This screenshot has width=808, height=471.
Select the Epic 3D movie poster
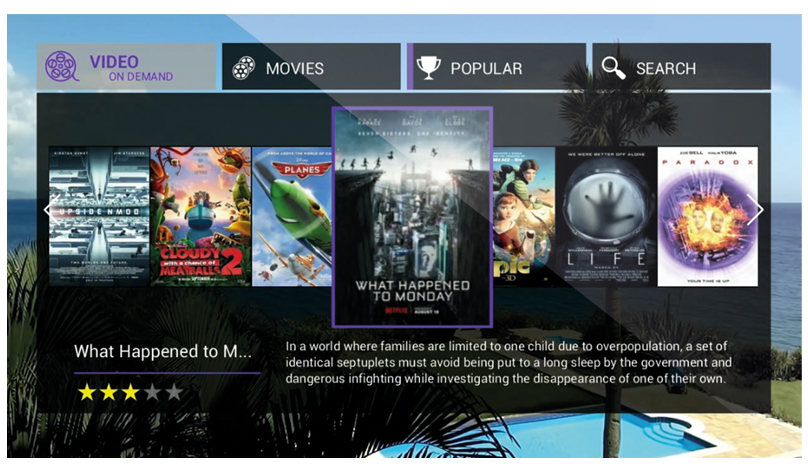point(524,216)
